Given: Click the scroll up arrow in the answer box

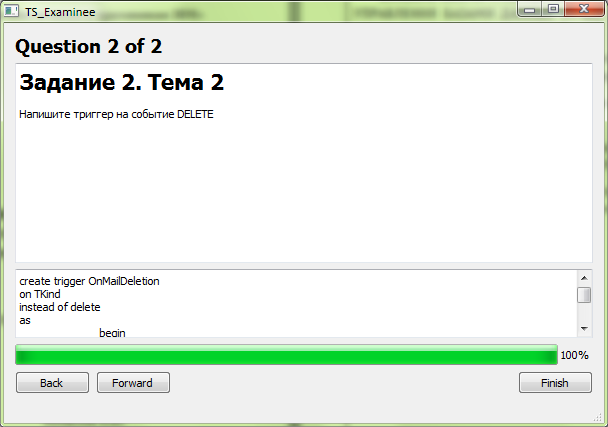Looking at the screenshot, I should click(584, 278).
